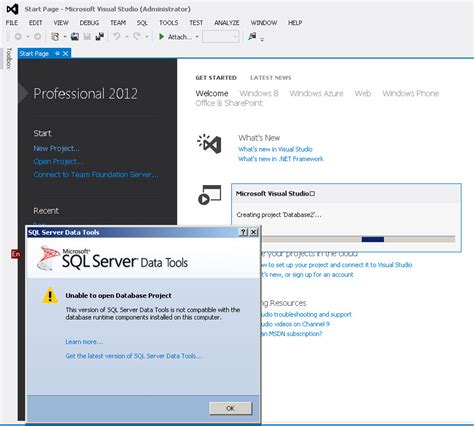Screen dimensions: 474x426
Task: Click the Save toolbar icon
Action: click(x=87, y=37)
